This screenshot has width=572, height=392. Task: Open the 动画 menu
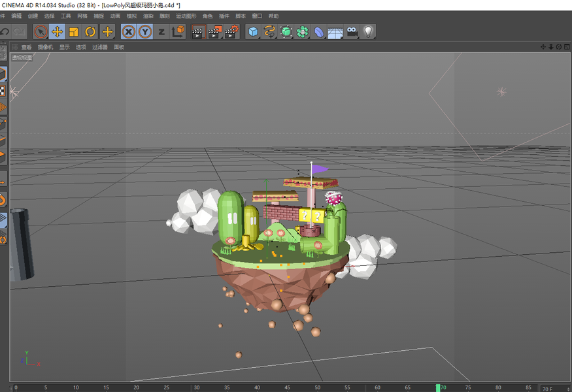[x=115, y=16]
